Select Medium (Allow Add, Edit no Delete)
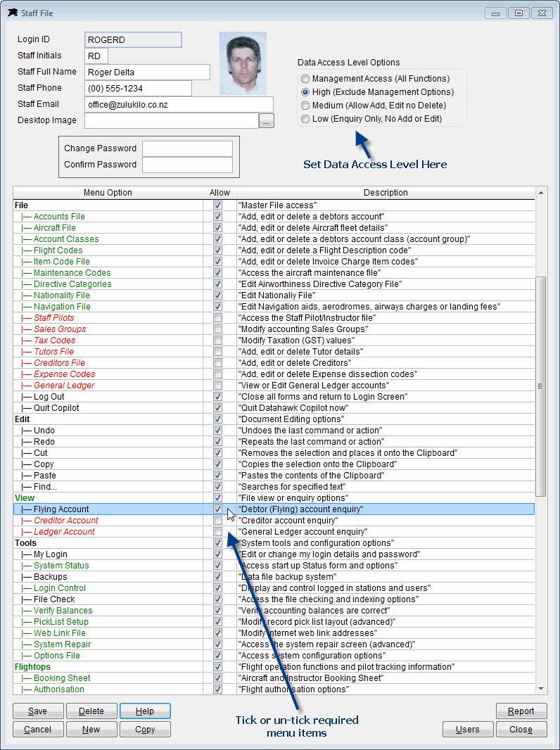 tap(305, 106)
